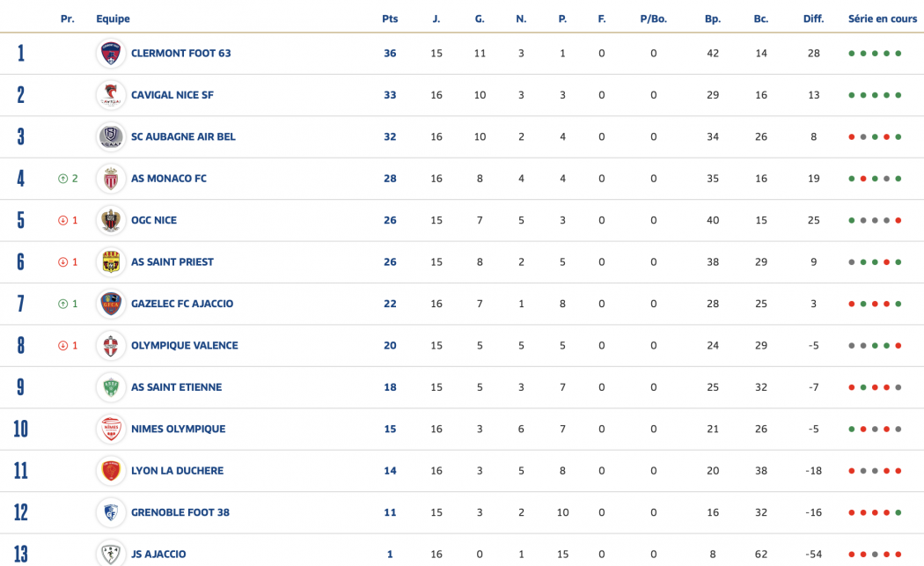The image size is (924, 566).
Task: Click the Diff. column header
Action: pyautogui.click(x=813, y=18)
